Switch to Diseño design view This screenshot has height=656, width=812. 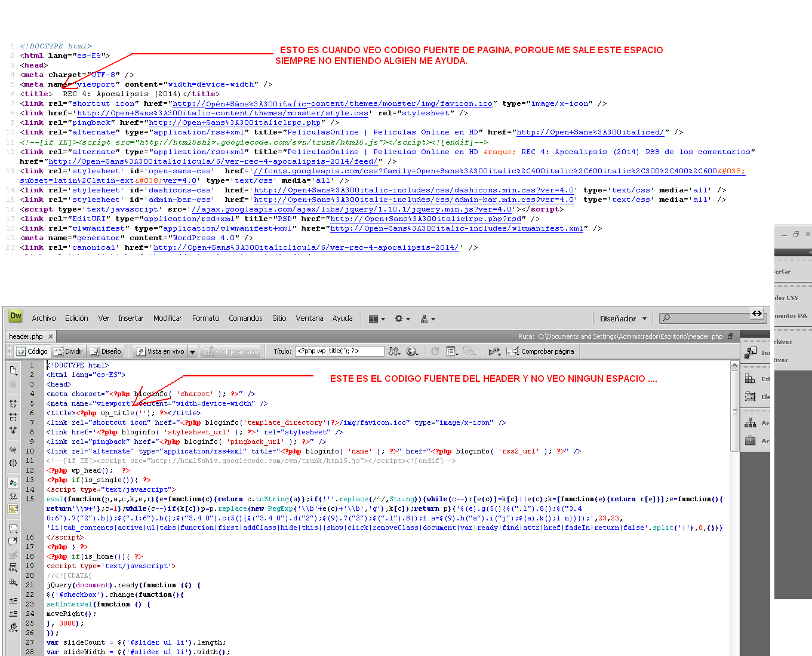point(106,351)
